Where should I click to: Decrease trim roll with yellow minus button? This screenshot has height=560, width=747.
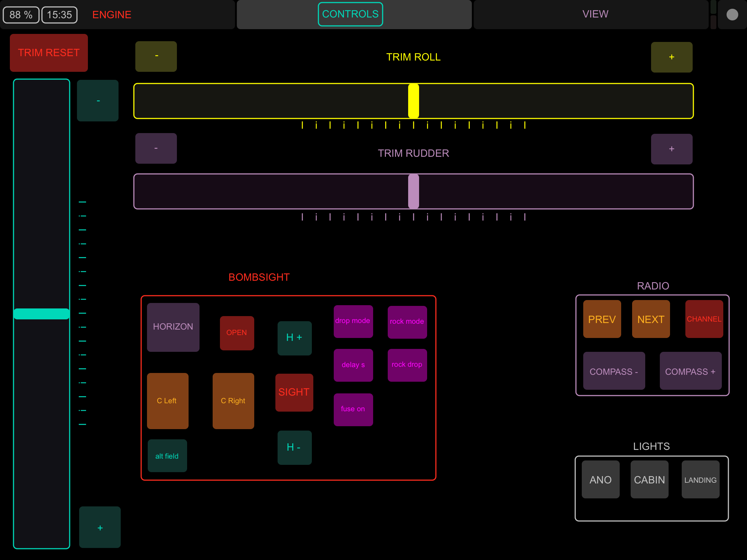(156, 56)
